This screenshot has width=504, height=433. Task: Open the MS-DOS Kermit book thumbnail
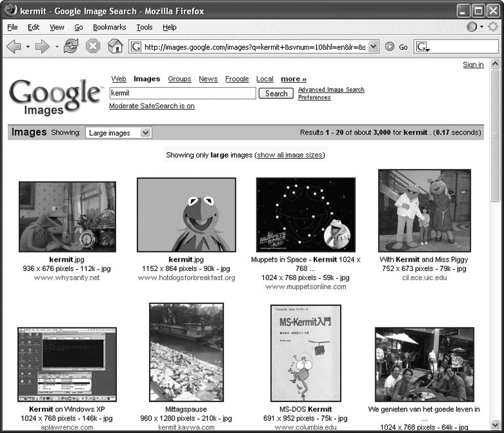pyautogui.click(x=306, y=353)
